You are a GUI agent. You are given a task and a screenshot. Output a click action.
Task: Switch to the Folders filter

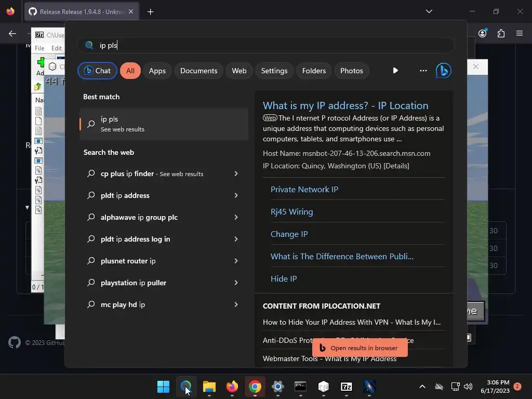click(314, 71)
